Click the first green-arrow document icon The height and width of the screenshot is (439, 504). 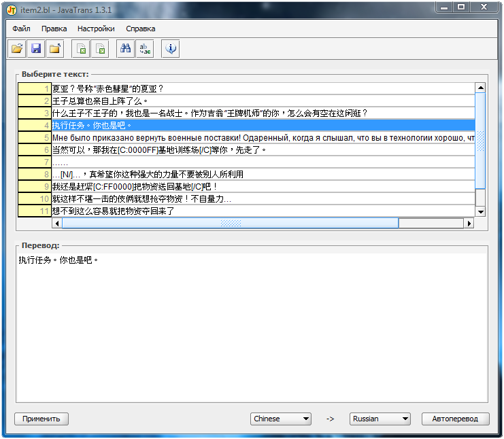81,48
